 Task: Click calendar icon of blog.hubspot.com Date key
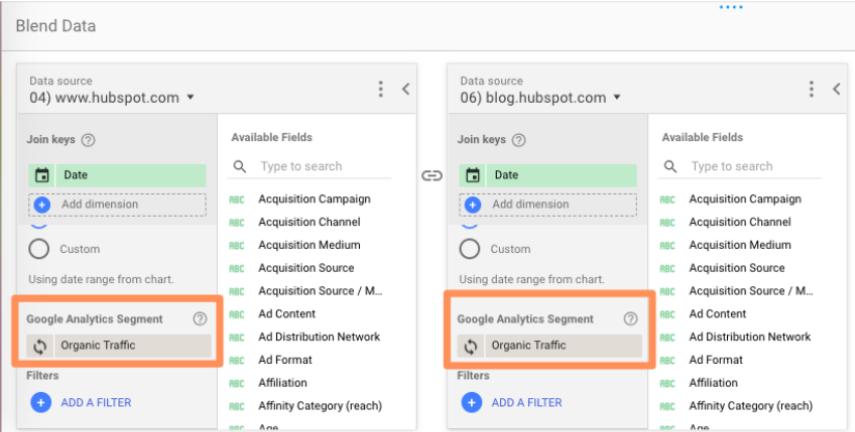coord(473,175)
